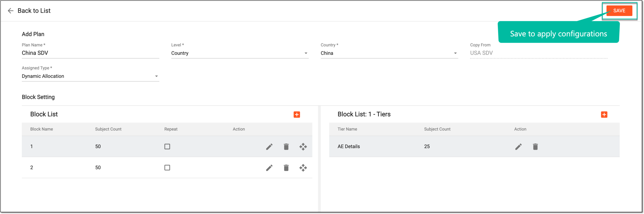This screenshot has width=644, height=214.
Task: Open the Assigned Type dropdown
Action: (90, 76)
